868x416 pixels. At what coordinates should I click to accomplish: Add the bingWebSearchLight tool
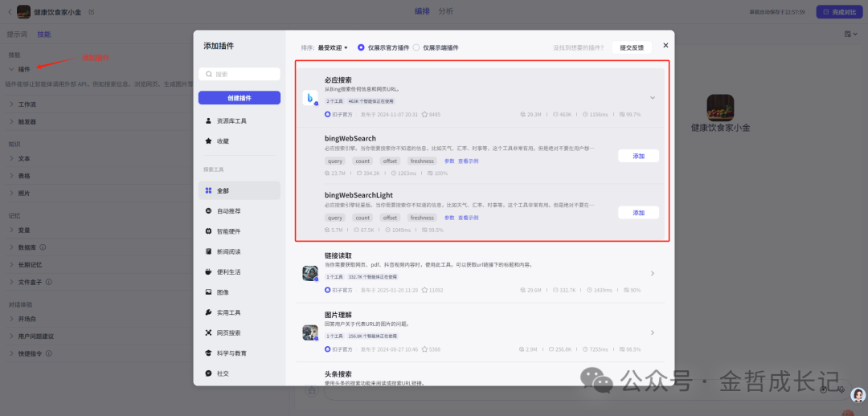pyautogui.click(x=638, y=213)
